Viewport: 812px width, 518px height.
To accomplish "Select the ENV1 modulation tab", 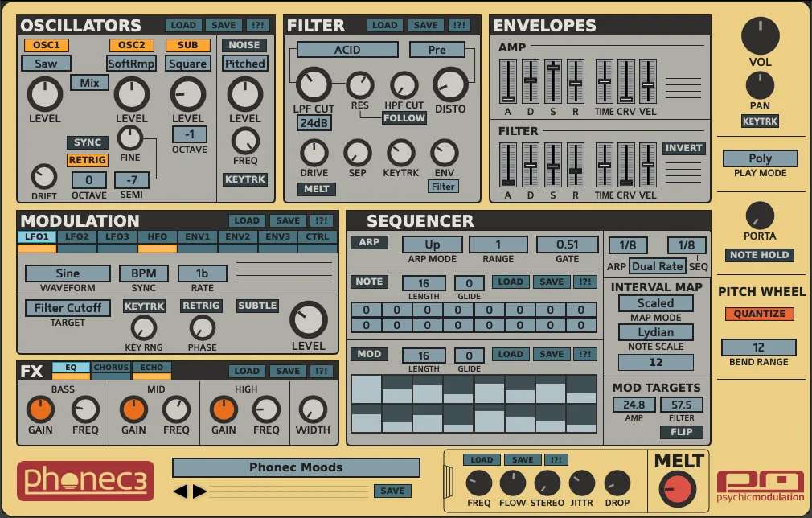I will click(198, 236).
